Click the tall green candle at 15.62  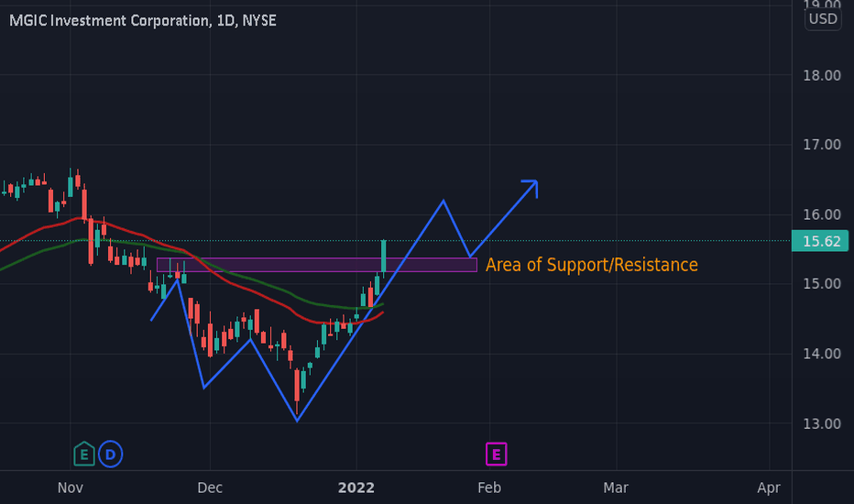click(x=383, y=256)
